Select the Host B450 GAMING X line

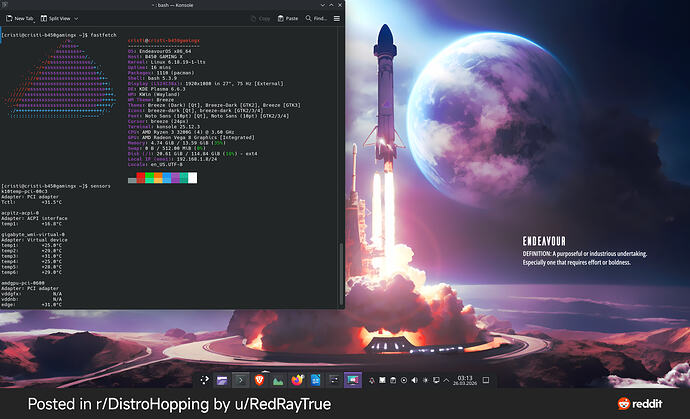pos(155,56)
